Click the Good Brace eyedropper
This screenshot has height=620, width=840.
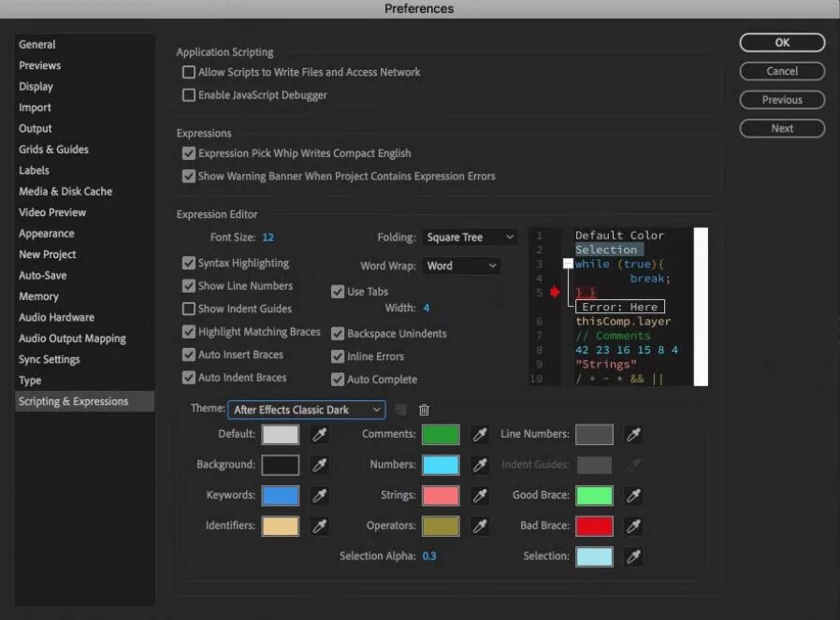(x=633, y=496)
